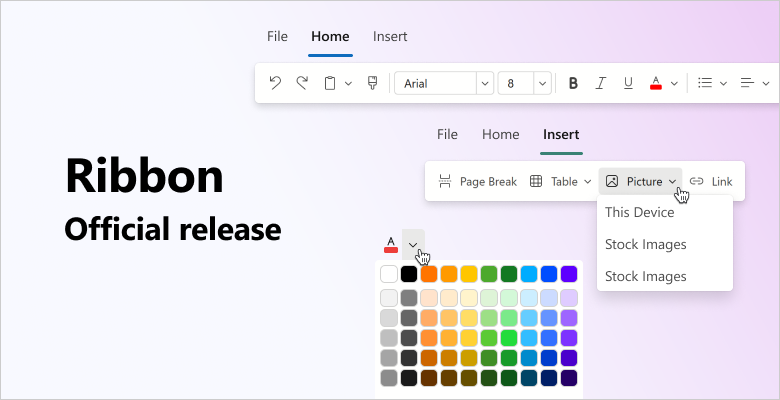Screen dimensions: 780x400
Task: Toggle Underline formatting
Action: click(x=628, y=83)
